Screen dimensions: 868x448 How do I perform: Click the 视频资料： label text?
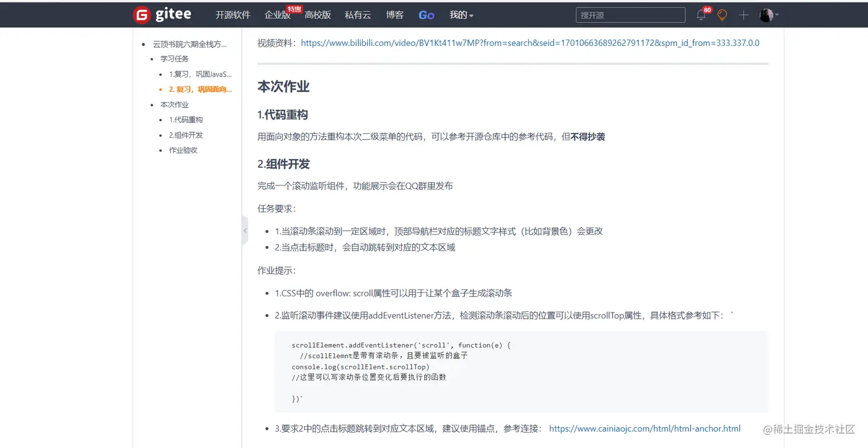(278, 43)
